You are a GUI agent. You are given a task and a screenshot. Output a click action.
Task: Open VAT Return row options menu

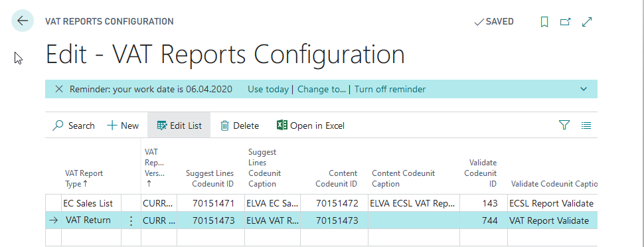tap(131, 220)
